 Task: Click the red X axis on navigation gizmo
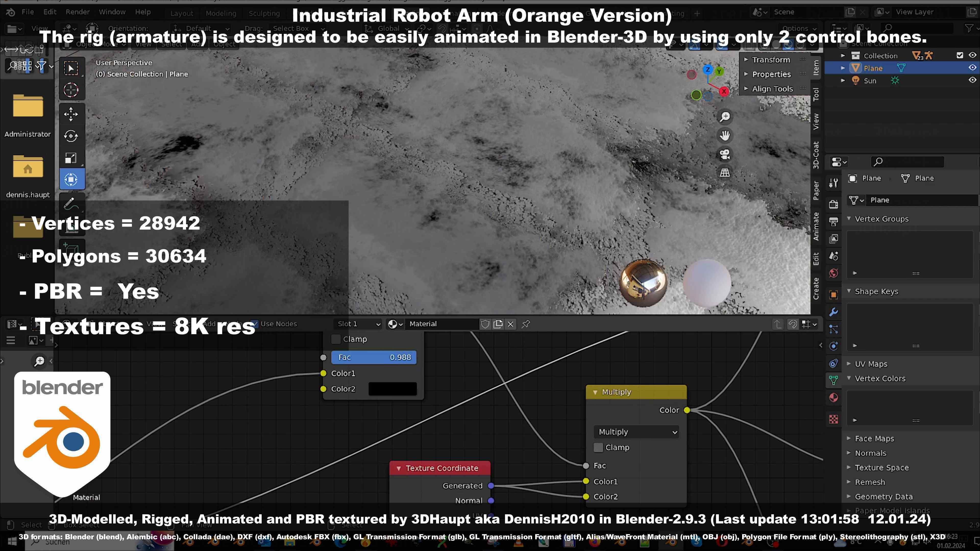click(724, 91)
